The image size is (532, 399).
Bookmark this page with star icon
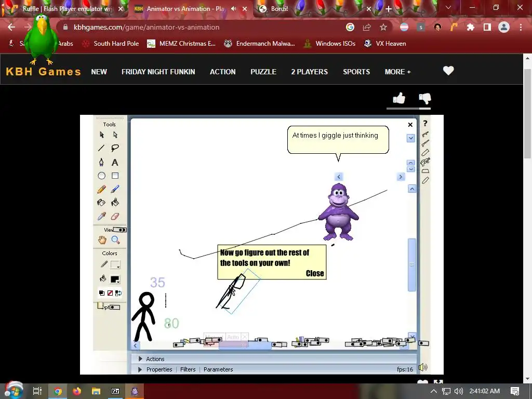[x=383, y=27]
